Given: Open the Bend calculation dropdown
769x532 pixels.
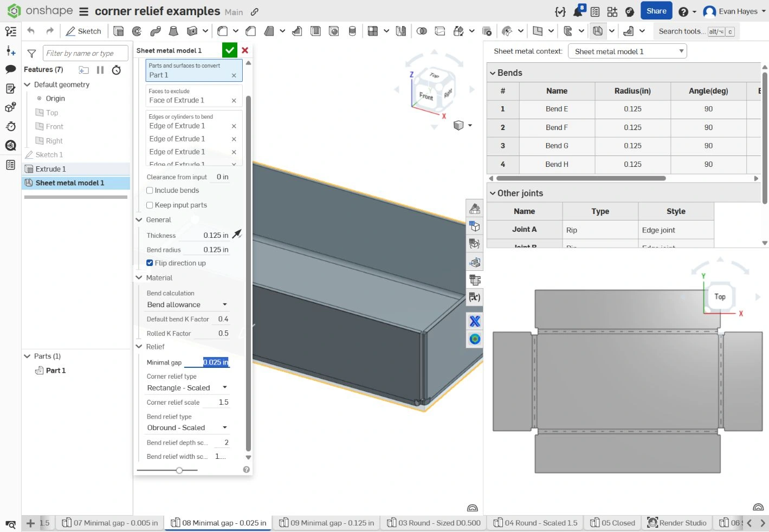Looking at the screenshot, I should pyautogui.click(x=188, y=305).
